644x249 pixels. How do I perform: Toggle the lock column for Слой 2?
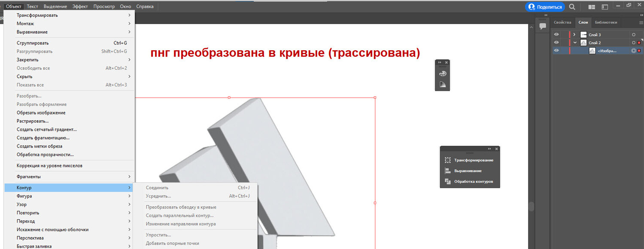[x=565, y=43]
